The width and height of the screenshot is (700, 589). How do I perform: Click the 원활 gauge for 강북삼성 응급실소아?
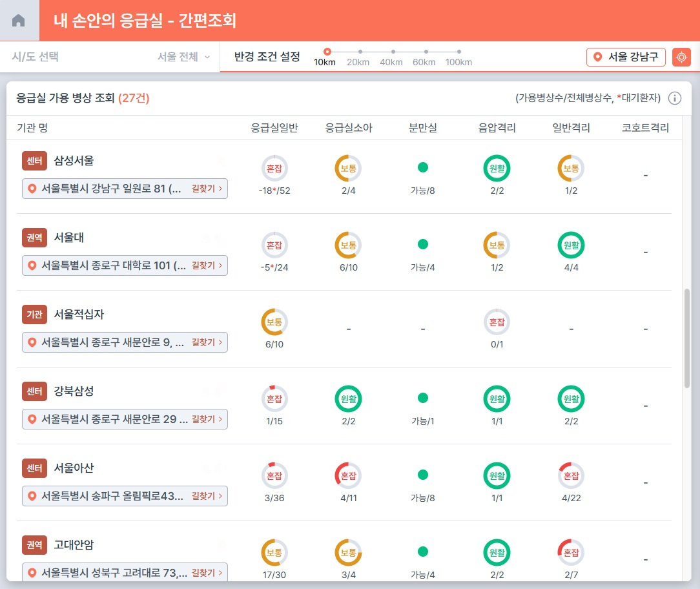(349, 398)
